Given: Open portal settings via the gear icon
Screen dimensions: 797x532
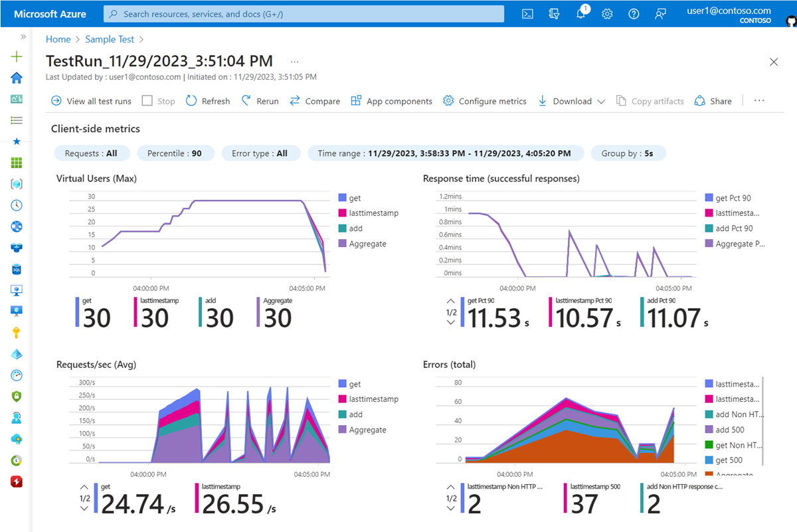Looking at the screenshot, I should point(607,13).
